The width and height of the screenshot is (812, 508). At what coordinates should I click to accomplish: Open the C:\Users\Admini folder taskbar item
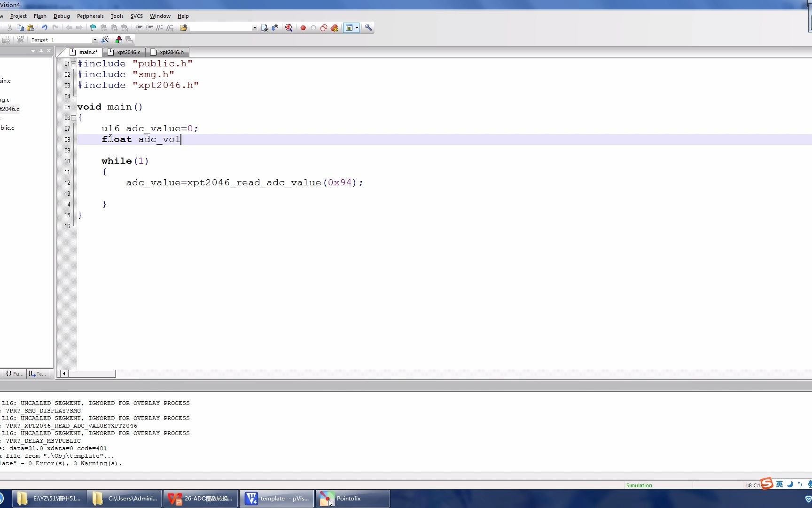(x=124, y=499)
